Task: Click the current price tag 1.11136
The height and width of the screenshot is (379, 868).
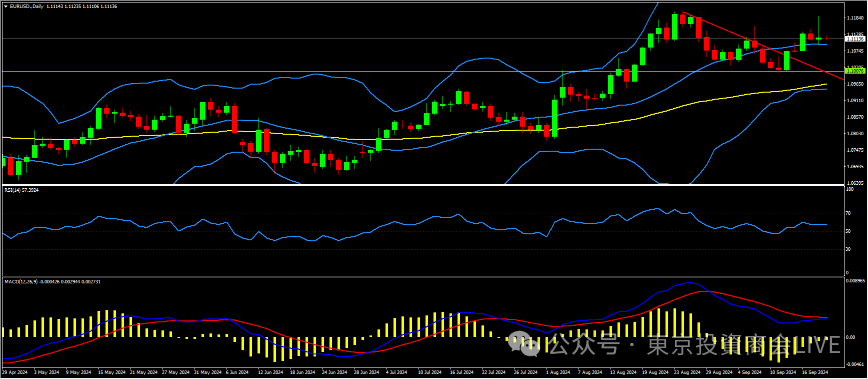Action: 854,39
